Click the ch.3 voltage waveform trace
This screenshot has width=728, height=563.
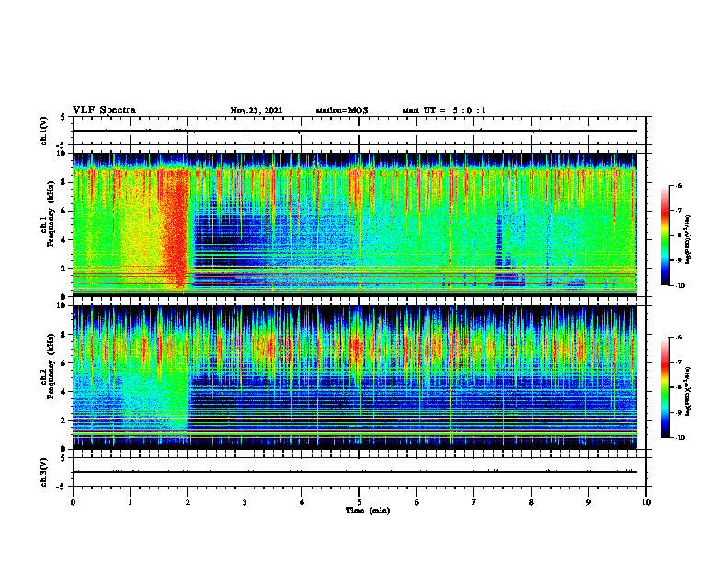click(x=355, y=472)
